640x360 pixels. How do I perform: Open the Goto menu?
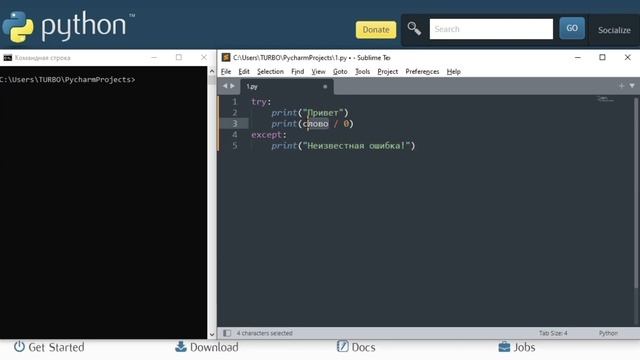click(x=340, y=71)
